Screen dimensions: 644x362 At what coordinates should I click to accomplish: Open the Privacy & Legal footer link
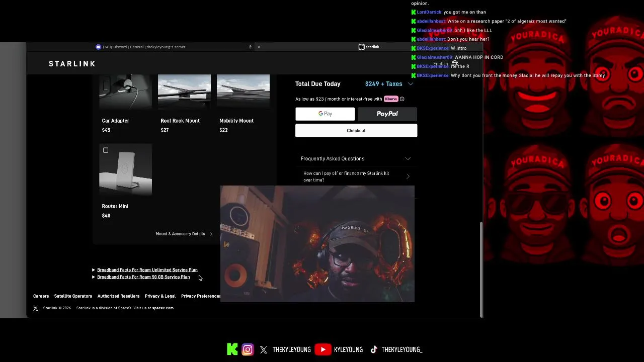(x=160, y=296)
